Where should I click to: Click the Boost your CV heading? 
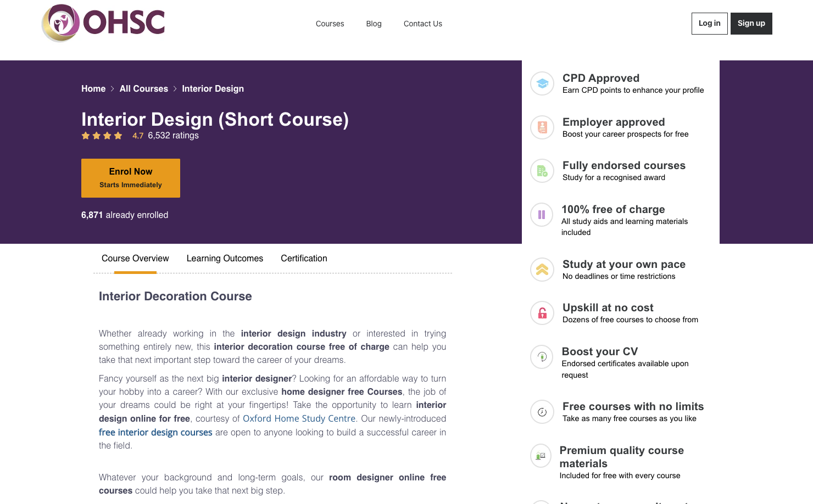coord(600,351)
